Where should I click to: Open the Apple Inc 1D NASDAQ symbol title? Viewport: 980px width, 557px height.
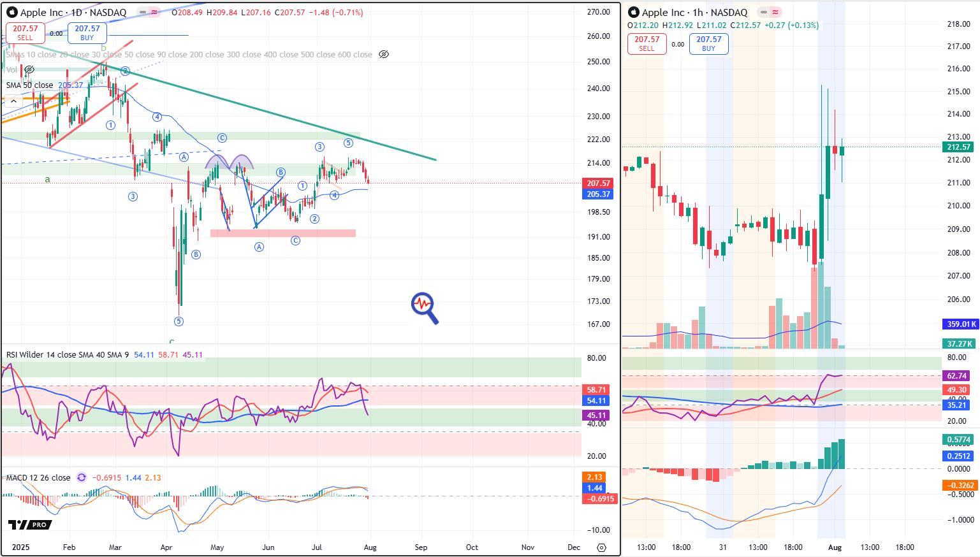click(73, 12)
